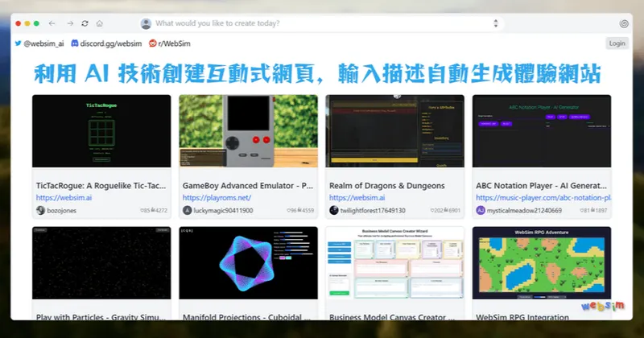
Task: Follow the music-player.com/abc-notation link
Action: click(x=543, y=197)
